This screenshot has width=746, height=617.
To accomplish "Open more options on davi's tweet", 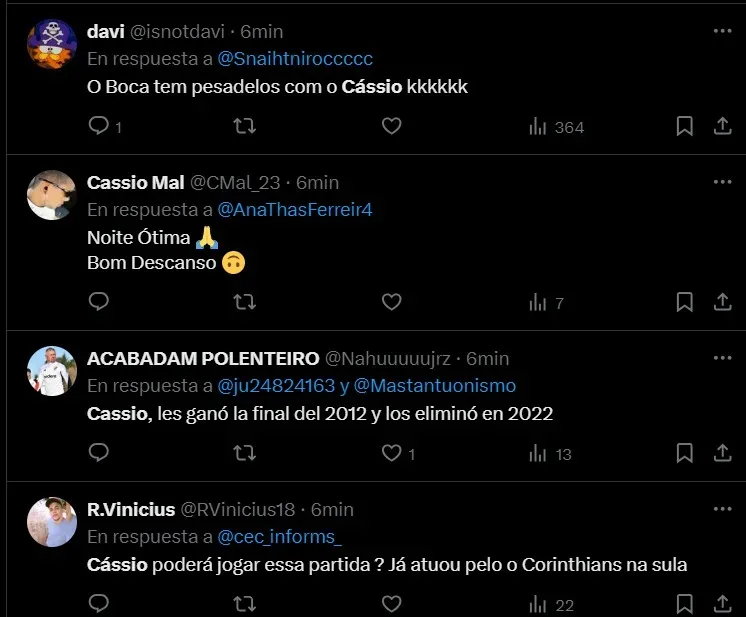I will 722,31.
